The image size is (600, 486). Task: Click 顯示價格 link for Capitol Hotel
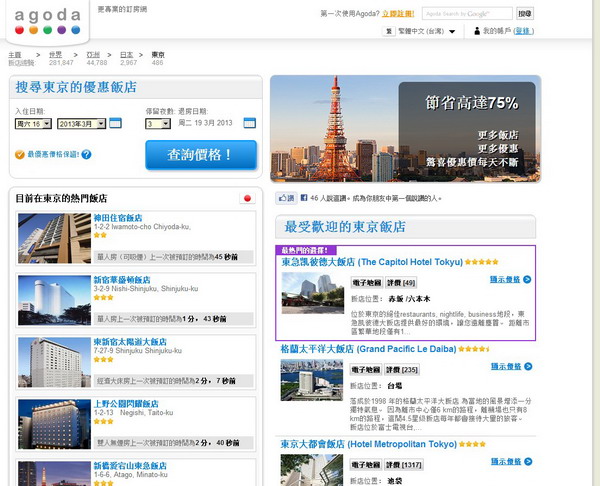click(505, 279)
